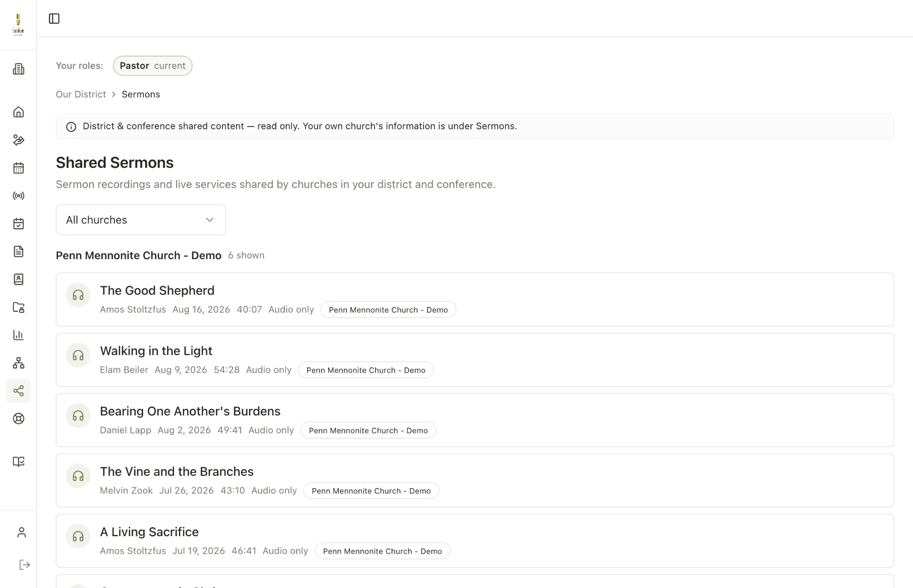Click headphones icon for The Vine and the Branches
The width and height of the screenshot is (913, 588).
coord(78,476)
